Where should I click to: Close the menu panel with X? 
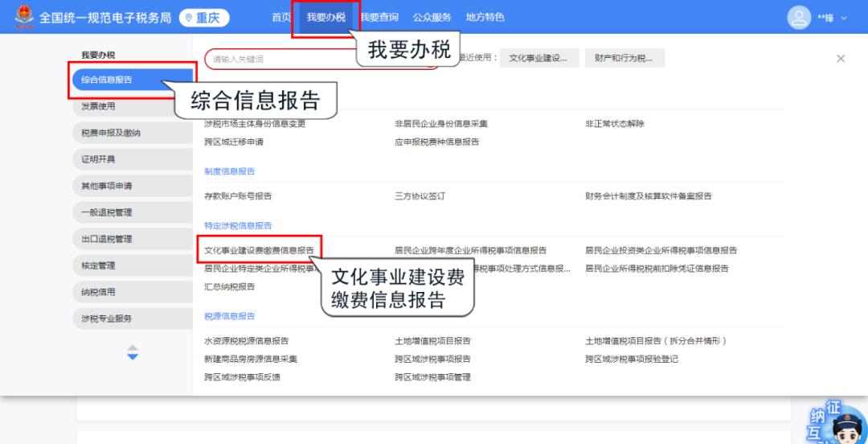(841, 59)
